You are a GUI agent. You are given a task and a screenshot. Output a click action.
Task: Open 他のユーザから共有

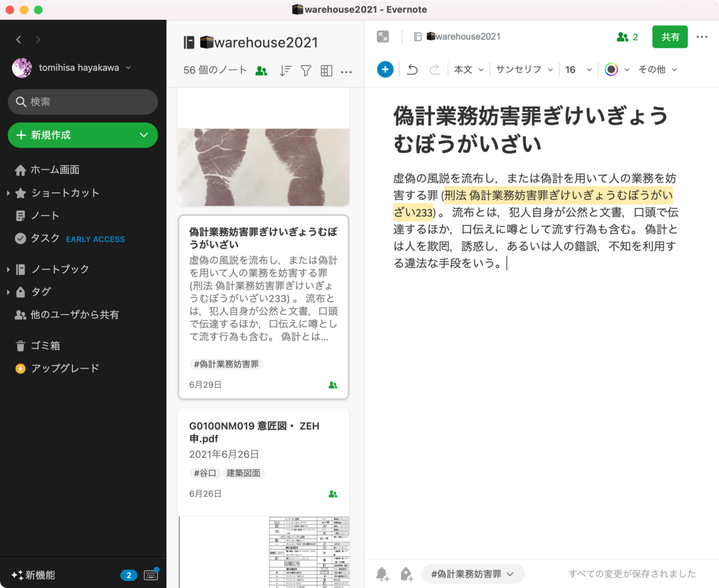(67, 315)
